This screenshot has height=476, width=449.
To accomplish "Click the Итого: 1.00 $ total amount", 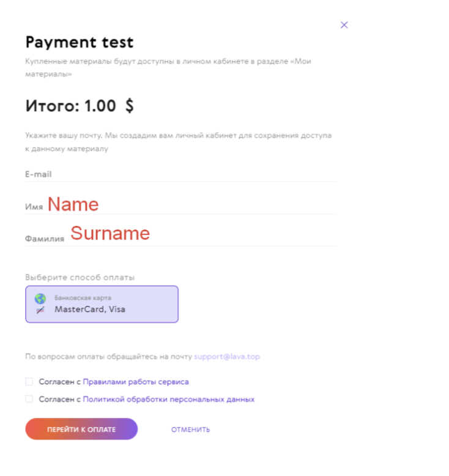I will click(80, 106).
